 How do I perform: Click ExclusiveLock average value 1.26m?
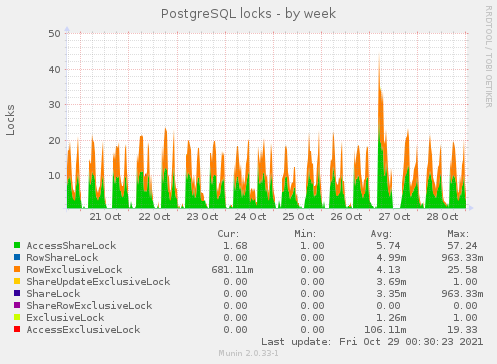pyautogui.click(x=391, y=318)
